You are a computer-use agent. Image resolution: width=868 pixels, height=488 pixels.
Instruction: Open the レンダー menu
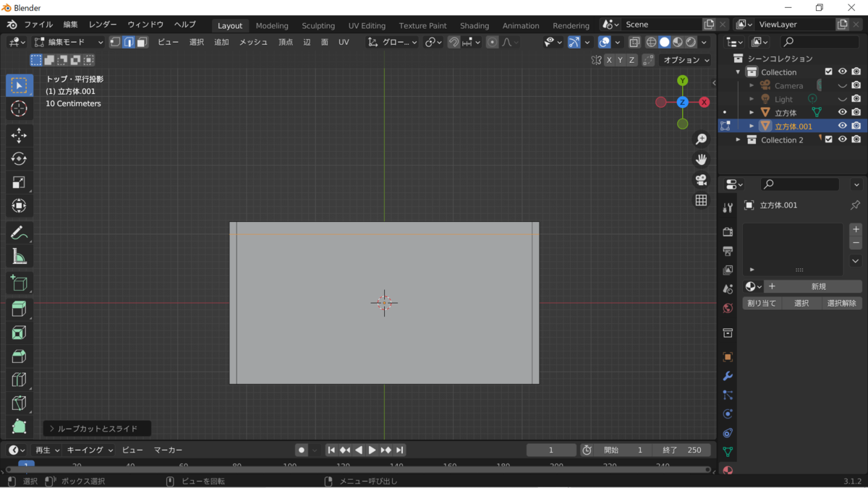point(103,25)
